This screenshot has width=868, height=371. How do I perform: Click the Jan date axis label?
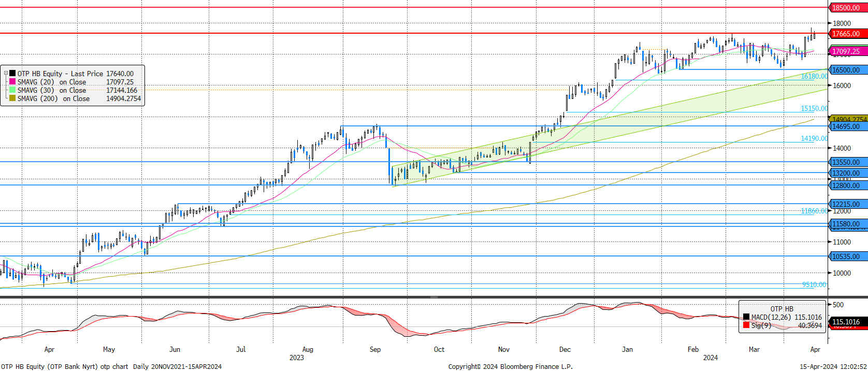(x=627, y=349)
